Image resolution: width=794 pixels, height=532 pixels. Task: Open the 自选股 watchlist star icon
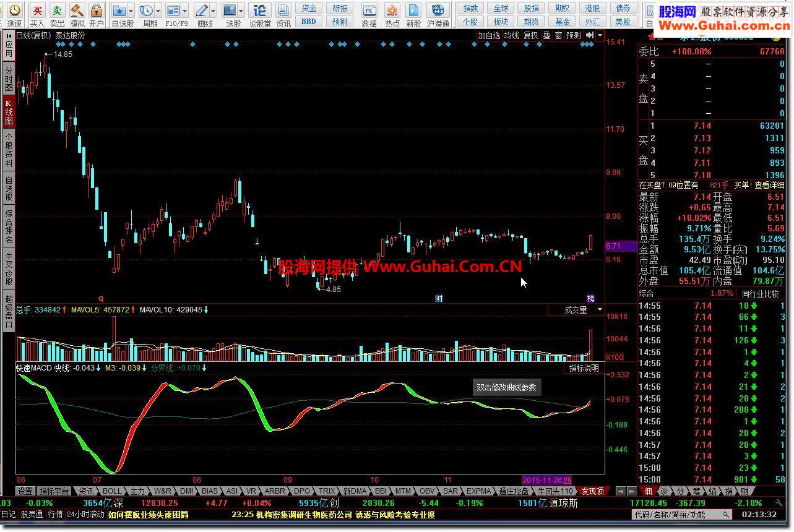point(119,11)
